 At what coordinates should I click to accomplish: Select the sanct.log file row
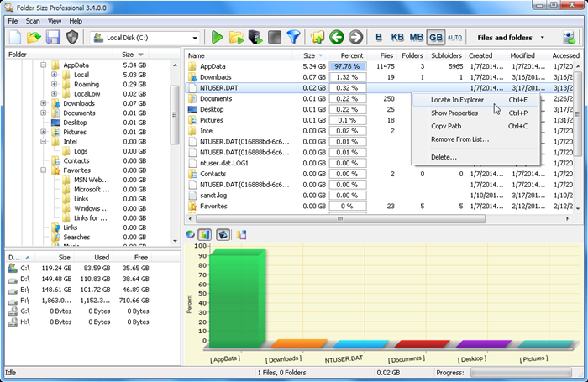click(380, 196)
